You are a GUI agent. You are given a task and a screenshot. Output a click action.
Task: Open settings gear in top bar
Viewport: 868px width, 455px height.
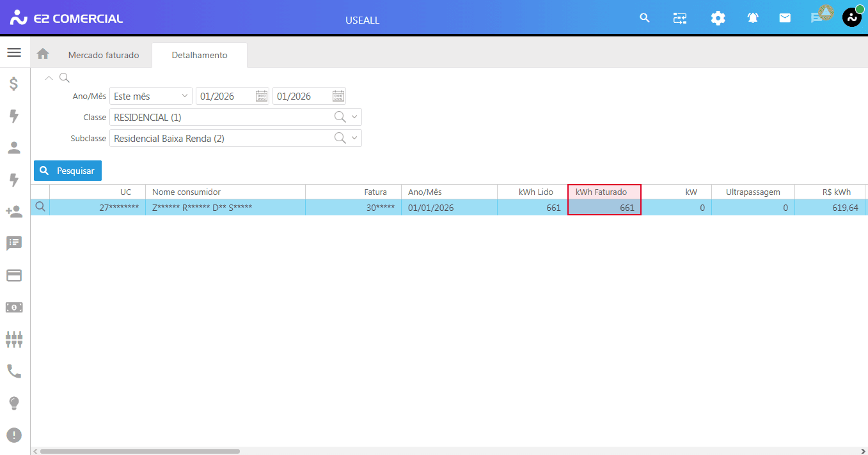pyautogui.click(x=718, y=19)
